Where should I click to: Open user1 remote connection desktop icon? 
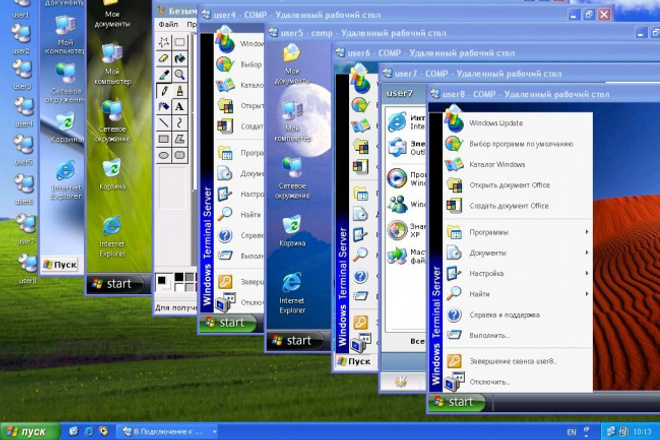coord(21,8)
